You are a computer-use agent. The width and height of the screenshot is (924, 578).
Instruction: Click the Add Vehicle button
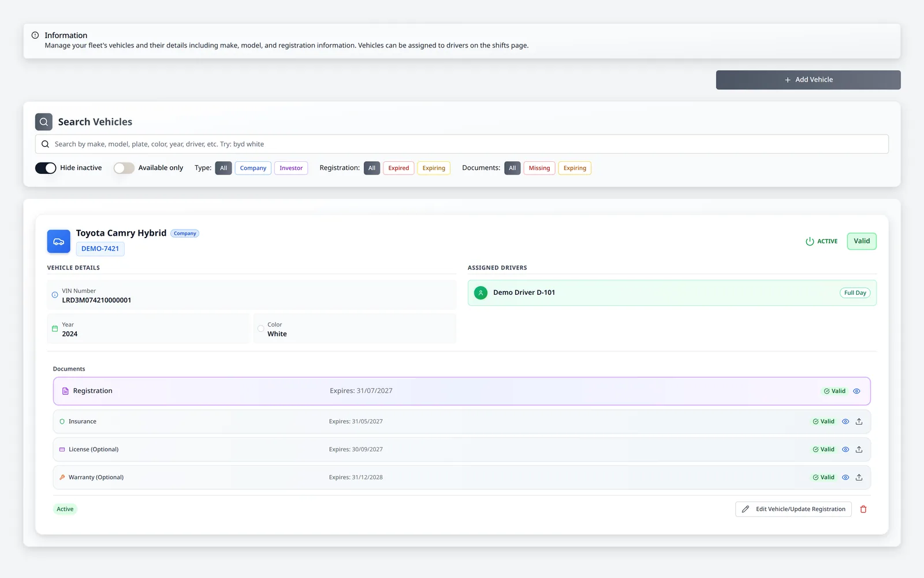point(808,80)
